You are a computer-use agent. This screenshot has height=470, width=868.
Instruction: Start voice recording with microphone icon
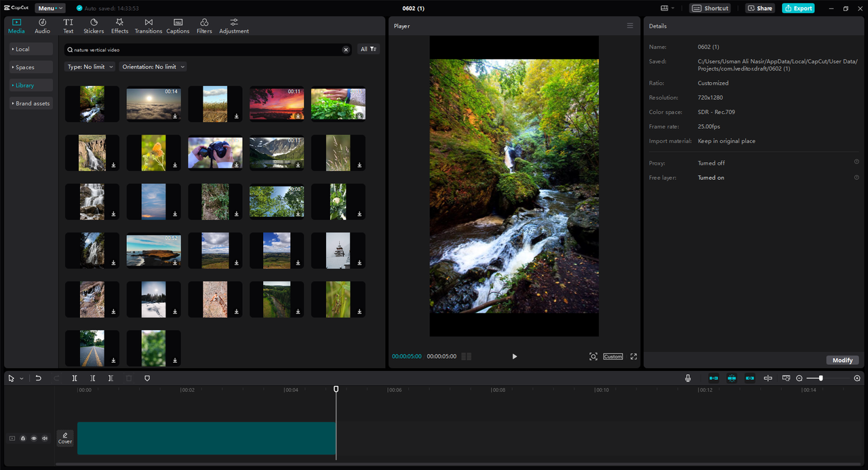[x=688, y=378]
